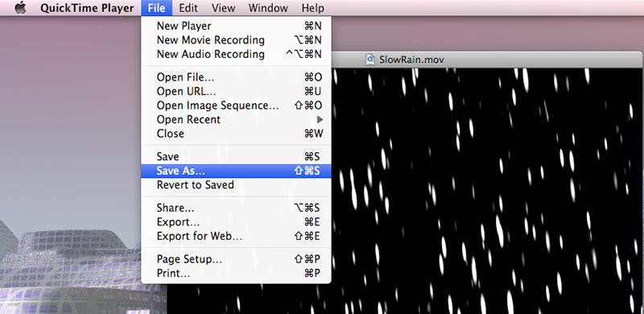
Task: Click the SlowRain.mov document proxy icon
Action: pyautogui.click(x=370, y=60)
